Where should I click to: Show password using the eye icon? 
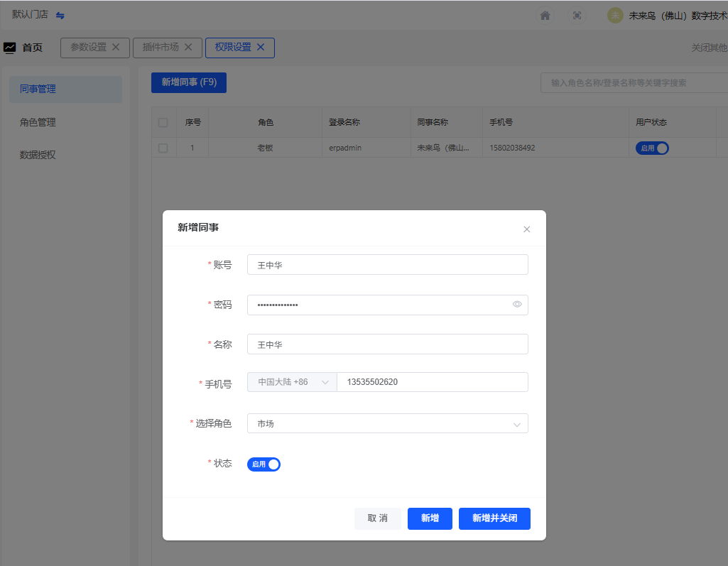click(517, 305)
